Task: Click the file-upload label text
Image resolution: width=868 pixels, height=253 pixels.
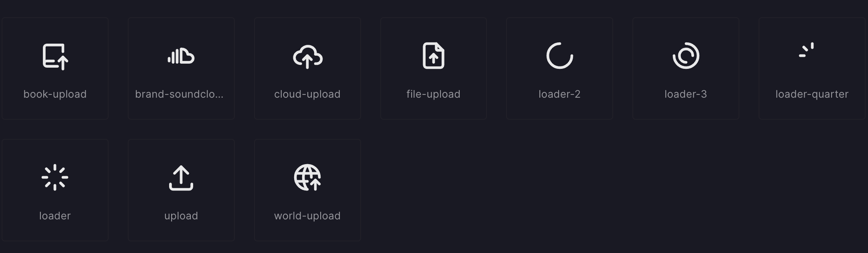Action: [433, 94]
